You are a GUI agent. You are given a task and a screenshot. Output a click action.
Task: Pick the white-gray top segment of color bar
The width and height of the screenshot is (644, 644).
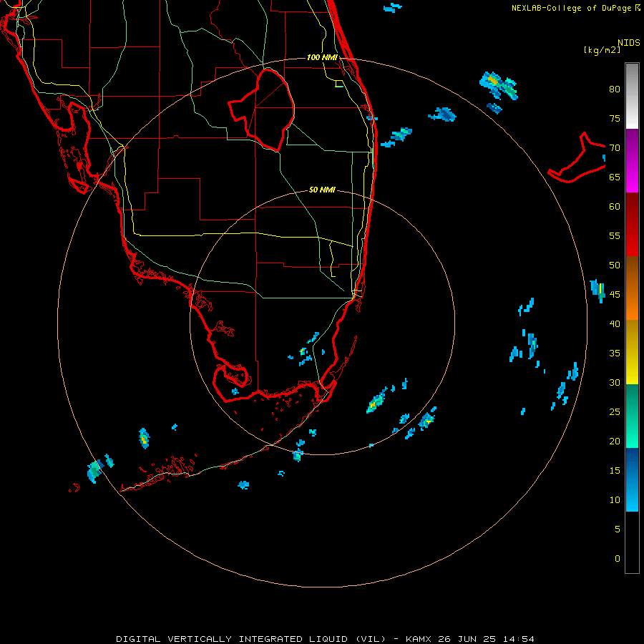632,96
